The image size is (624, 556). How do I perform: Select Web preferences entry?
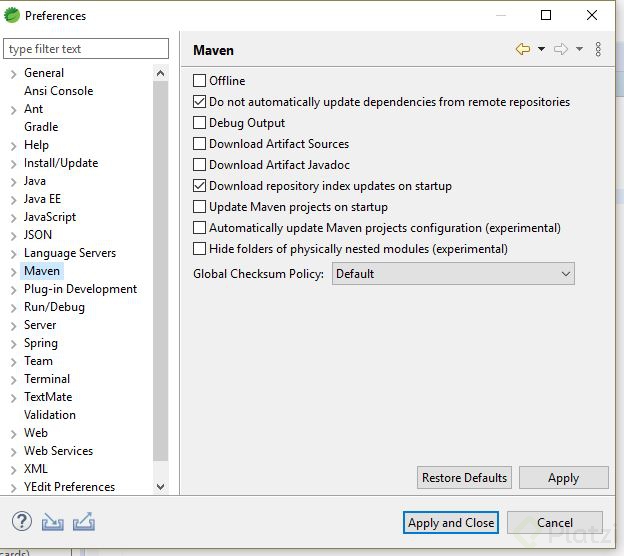36,433
